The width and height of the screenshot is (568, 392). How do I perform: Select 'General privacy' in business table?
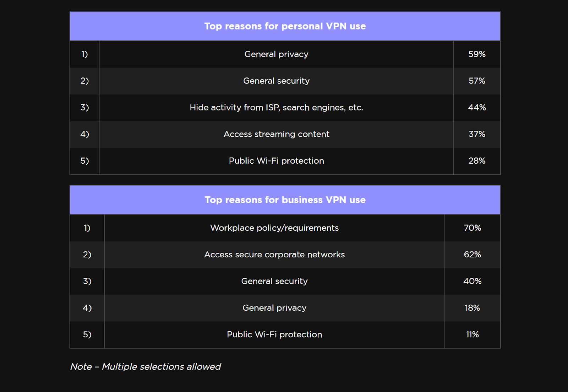coord(274,308)
